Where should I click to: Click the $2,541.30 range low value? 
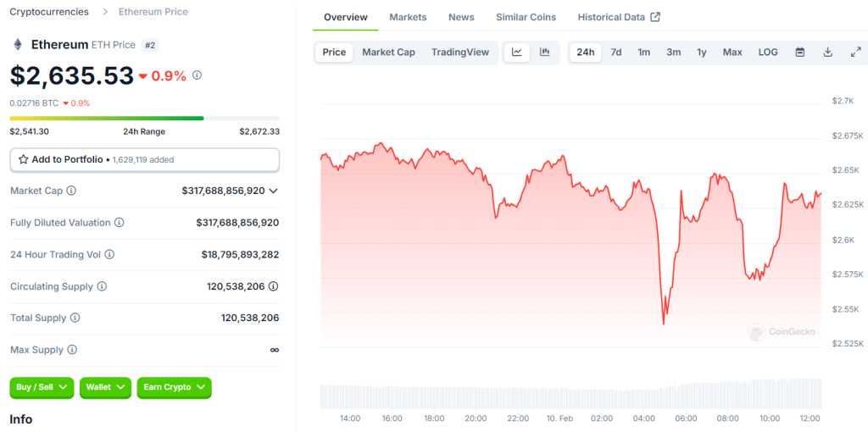(x=28, y=131)
